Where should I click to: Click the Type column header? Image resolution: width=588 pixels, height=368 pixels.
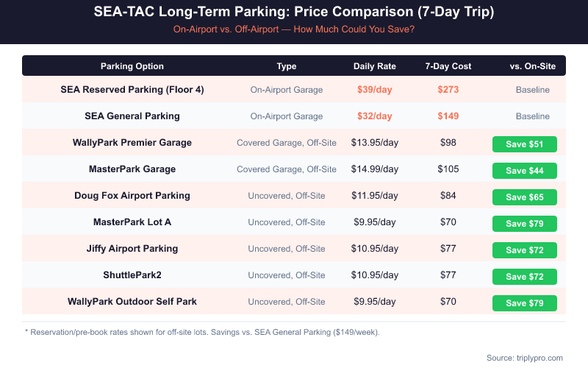287,66
